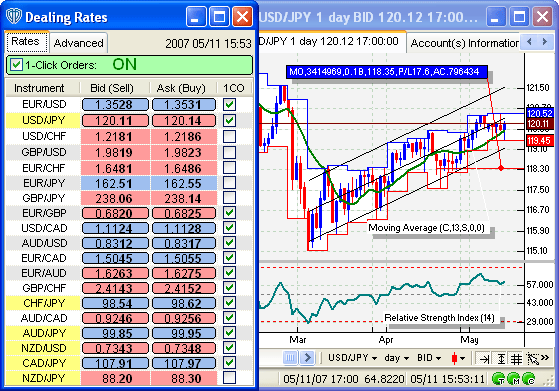Disable the 1-Click Orders checkbox
This screenshot has height=391, width=559.
tap(16, 65)
